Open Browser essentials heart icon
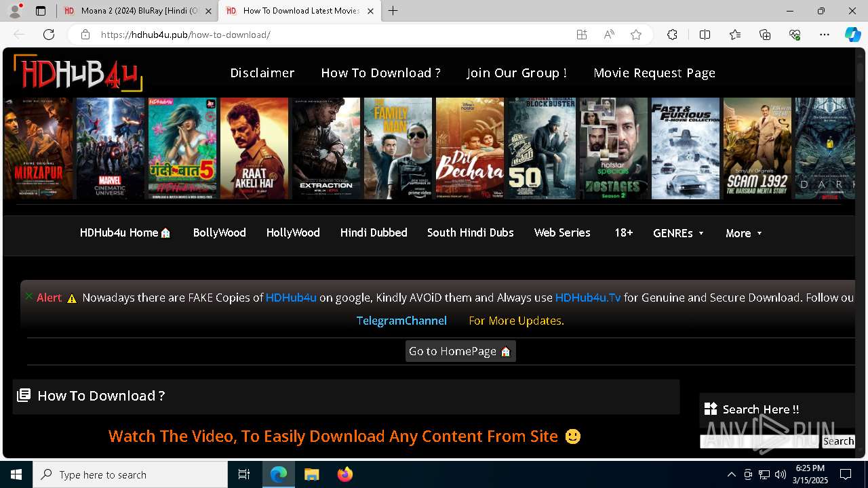The image size is (868, 488). click(795, 35)
